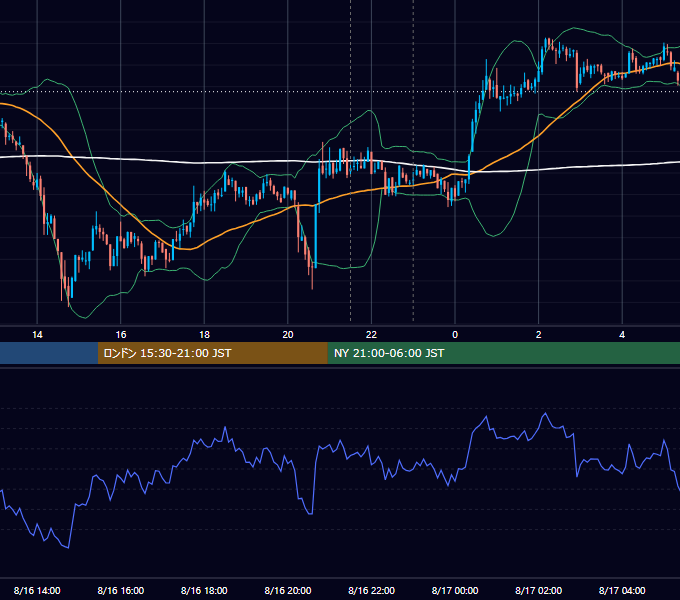Viewport: 680px width, 600px height.
Task: Click the 8/16 16:00 indicator axis label
Action: click(x=121, y=590)
